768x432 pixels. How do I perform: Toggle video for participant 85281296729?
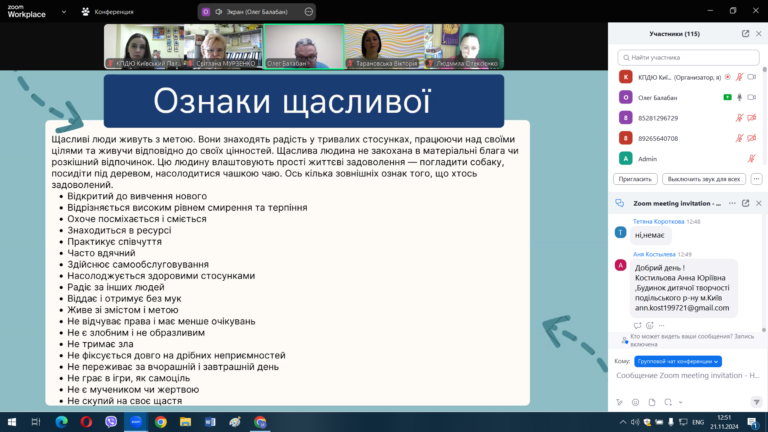pos(751,117)
